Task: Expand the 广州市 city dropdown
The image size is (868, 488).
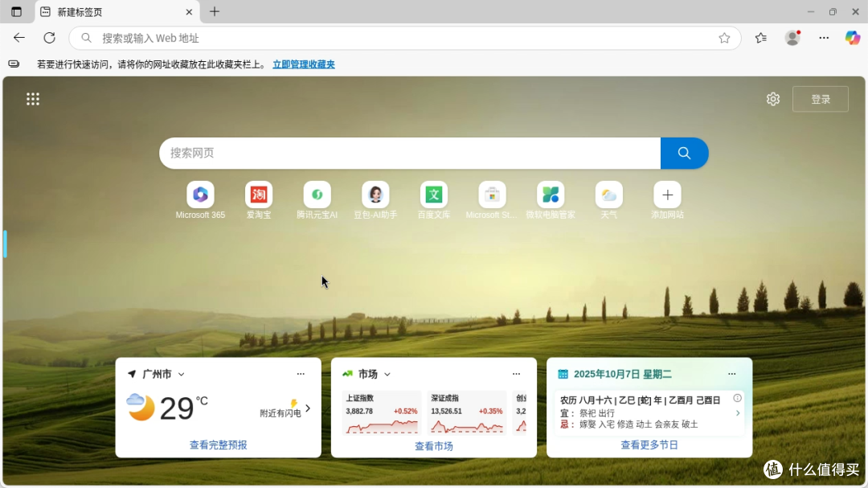Action: click(x=180, y=374)
